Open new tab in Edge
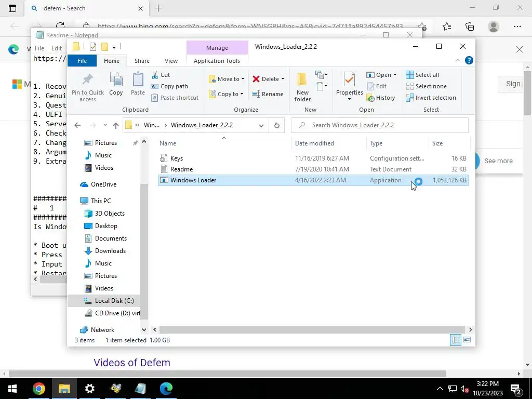The height and width of the screenshot is (399, 532). coord(158,8)
